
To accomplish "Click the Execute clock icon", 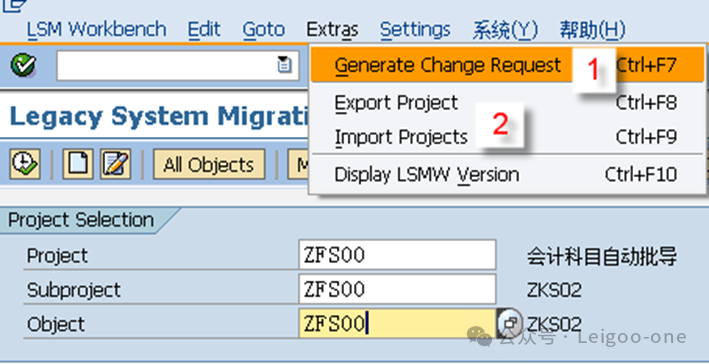I will pyautogui.click(x=24, y=164).
